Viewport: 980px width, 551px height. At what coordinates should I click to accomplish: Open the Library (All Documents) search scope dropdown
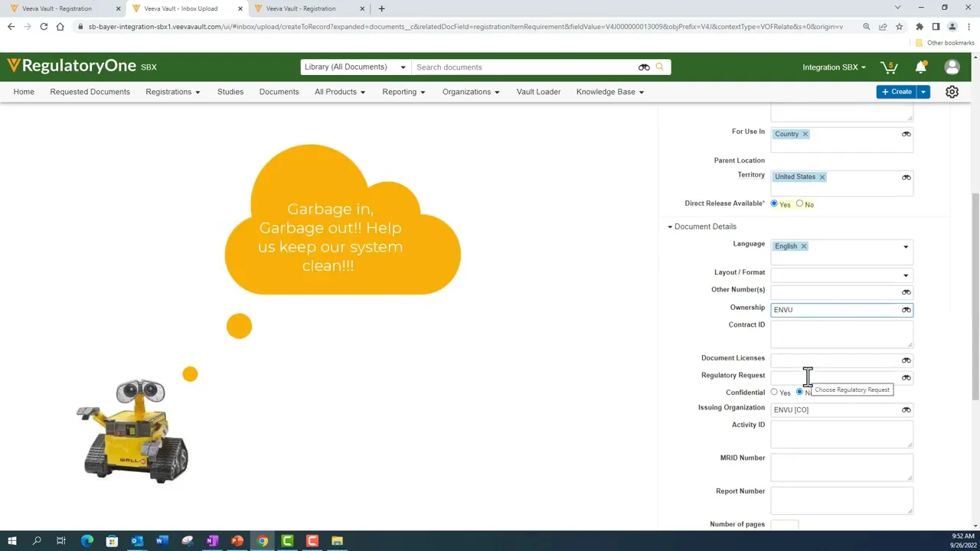pyautogui.click(x=354, y=67)
